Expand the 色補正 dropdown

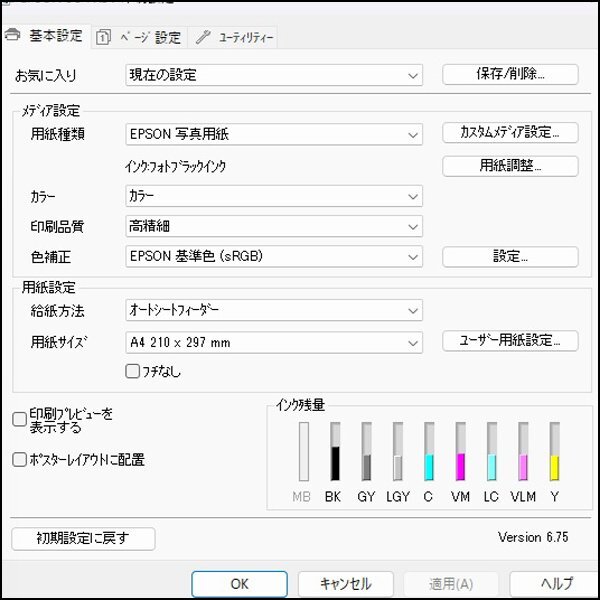pos(274,256)
